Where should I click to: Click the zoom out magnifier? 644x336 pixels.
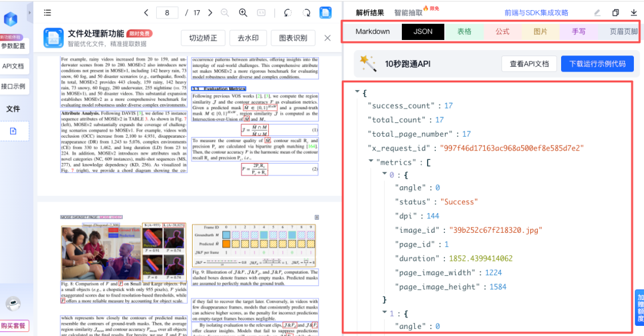click(x=225, y=13)
